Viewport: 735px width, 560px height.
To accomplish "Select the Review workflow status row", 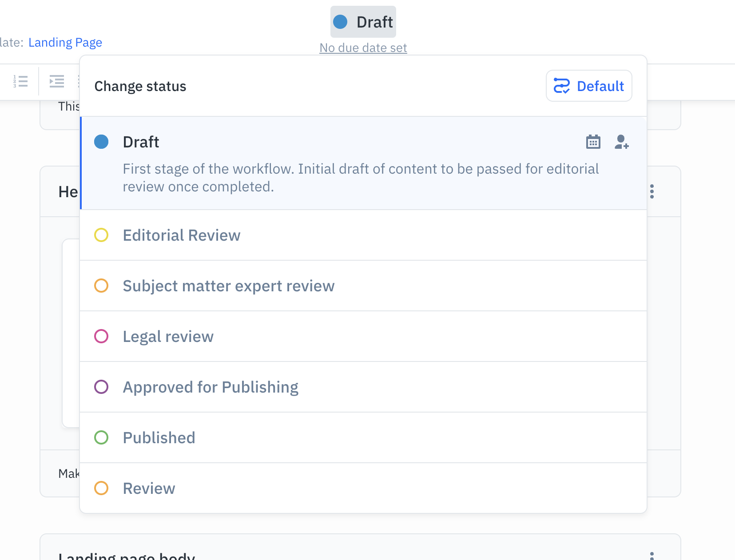I will click(x=149, y=488).
